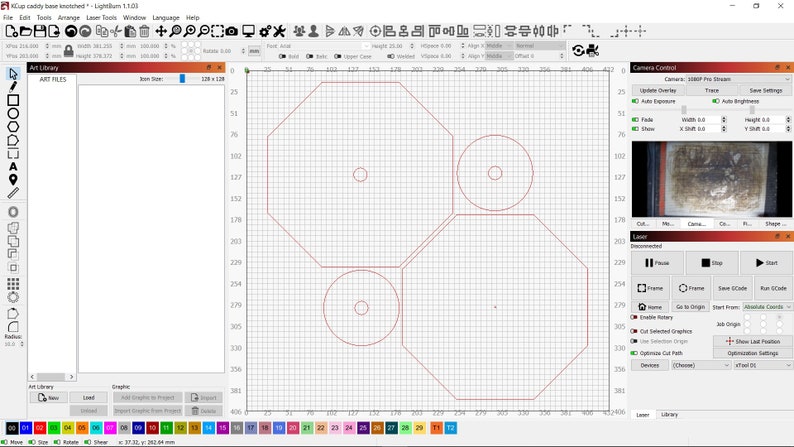Click the New File toolbar icon
This screenshot has width=794, height=447.
tap(11, 31)
